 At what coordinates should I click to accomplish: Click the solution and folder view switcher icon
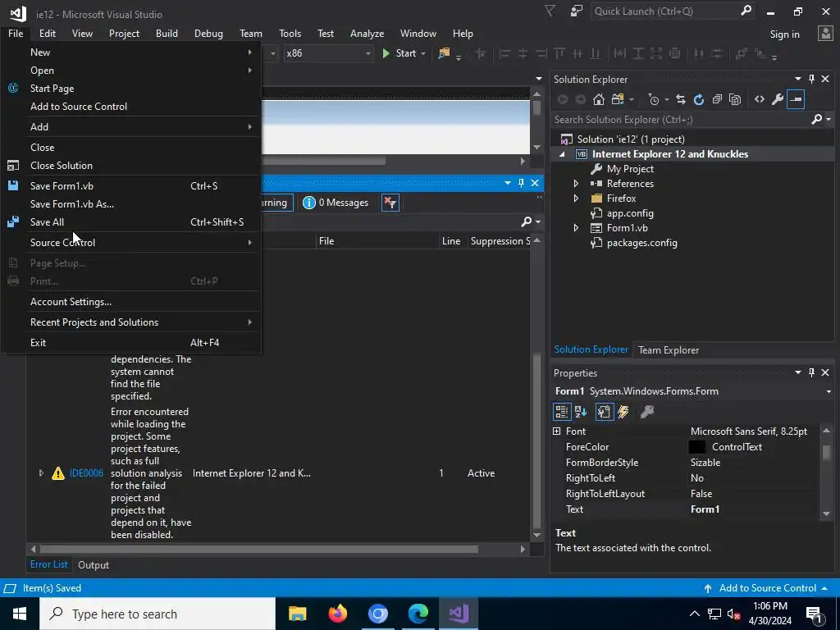point(618,99)
